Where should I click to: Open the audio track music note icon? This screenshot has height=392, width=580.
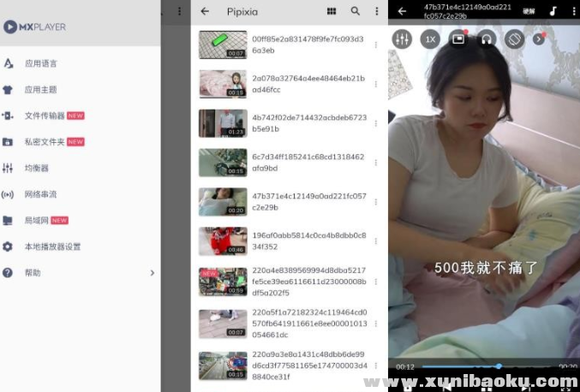point(553,11)
